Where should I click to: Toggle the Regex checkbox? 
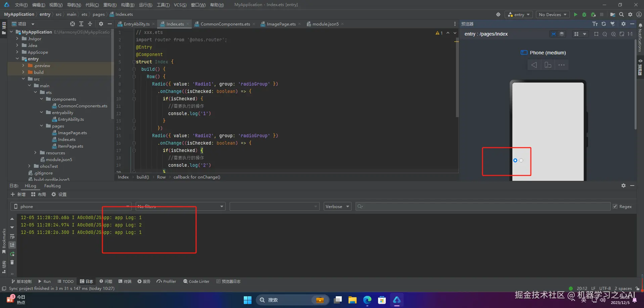[615, 207]
